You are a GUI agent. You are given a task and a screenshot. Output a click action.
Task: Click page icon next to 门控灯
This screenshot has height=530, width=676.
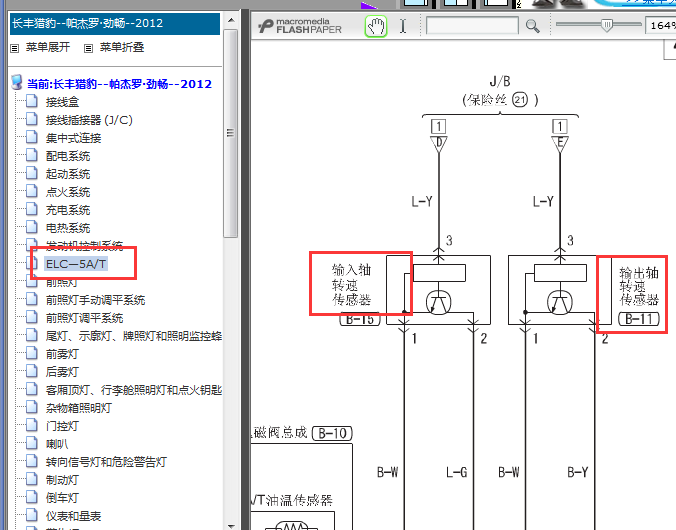(31, 425)
